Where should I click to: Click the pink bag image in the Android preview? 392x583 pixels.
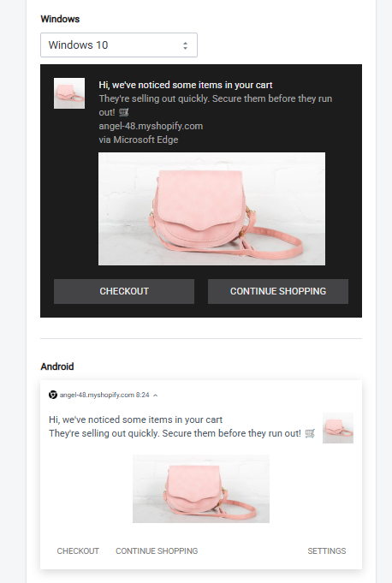pos(201,489)
